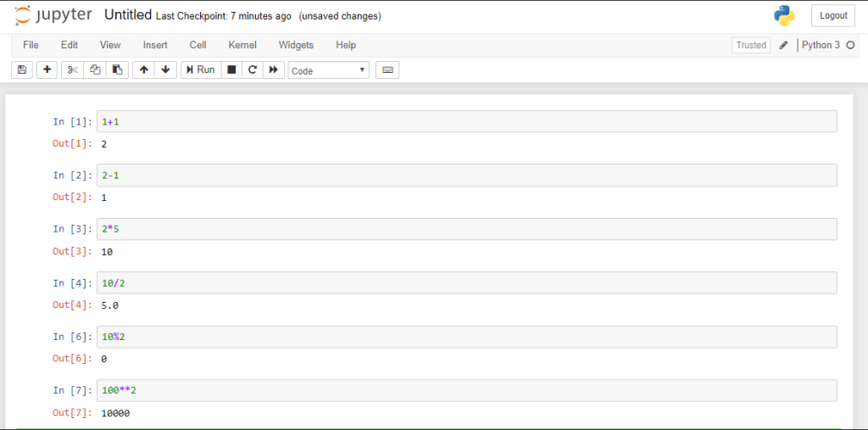Click the pencil edit-mode indicator icon
868x430 pixels.
click(783, 45)
